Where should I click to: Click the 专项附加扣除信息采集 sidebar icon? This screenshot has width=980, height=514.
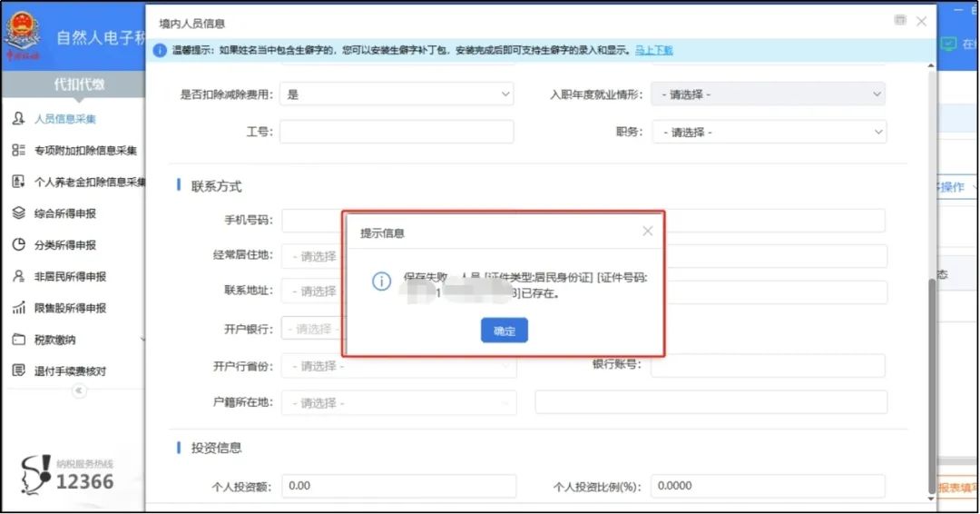(18, 151)
